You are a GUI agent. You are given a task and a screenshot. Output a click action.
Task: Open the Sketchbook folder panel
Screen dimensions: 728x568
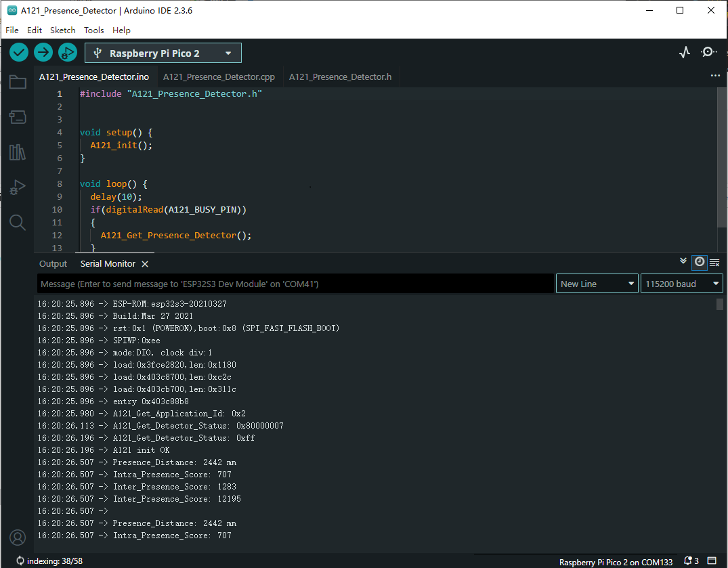click(x=18, y=83)
